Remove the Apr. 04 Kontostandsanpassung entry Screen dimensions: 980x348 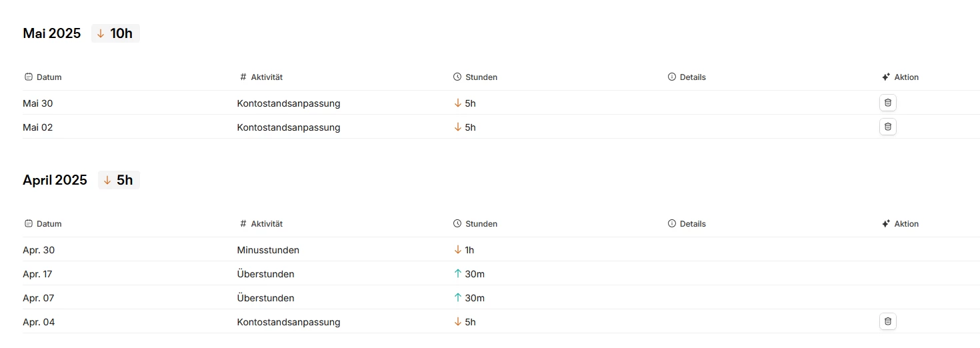(x=887, y=321)
